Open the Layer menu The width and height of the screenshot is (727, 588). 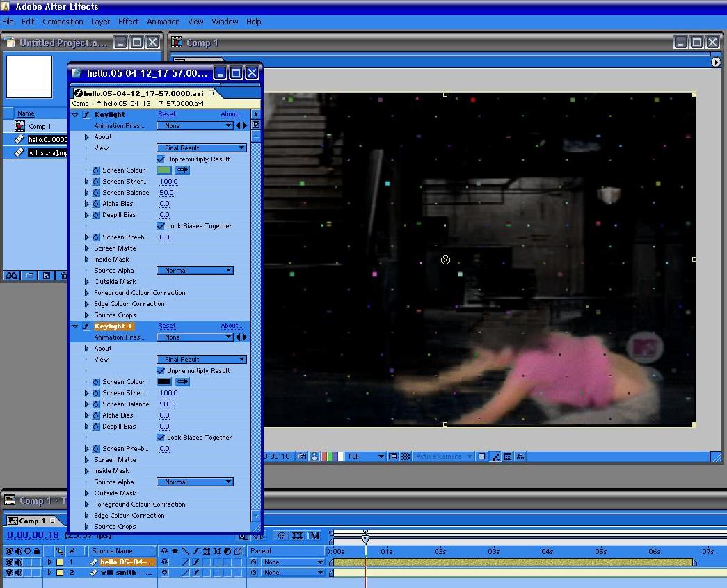coord(100,22)
